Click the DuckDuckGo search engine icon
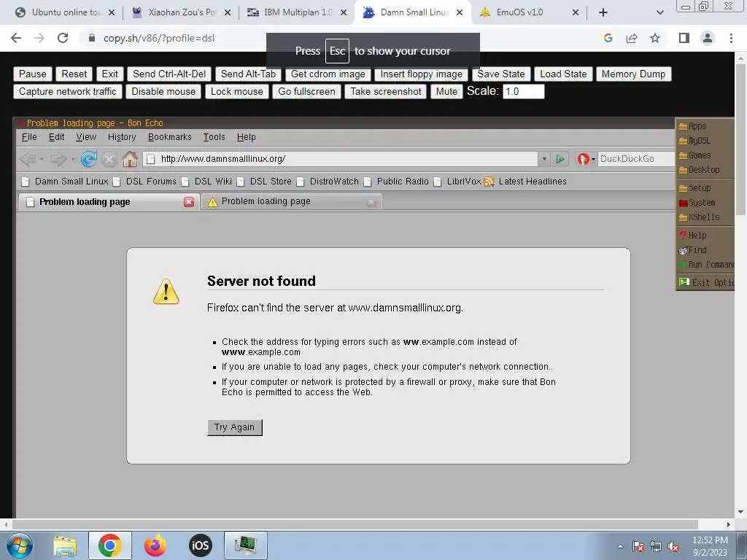The image size is (747, 560). point(583,159)
